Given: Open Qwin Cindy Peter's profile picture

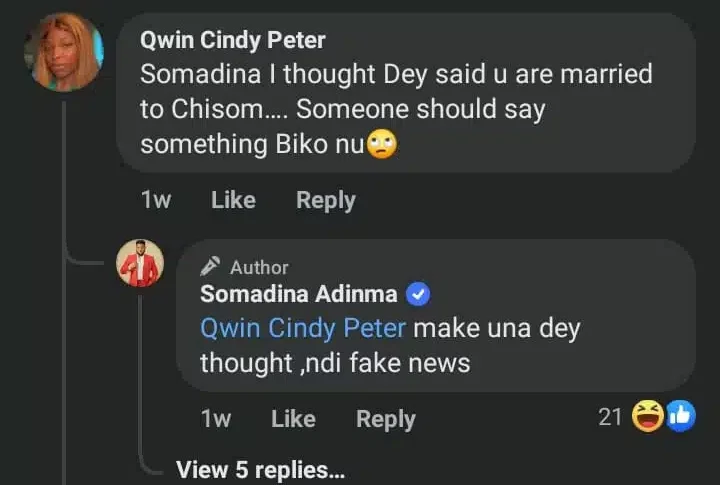Looking at the screenshot, I should tap(64, 51).
